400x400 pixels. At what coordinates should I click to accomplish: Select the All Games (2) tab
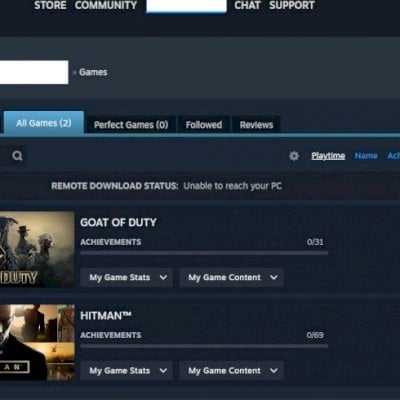44,123
